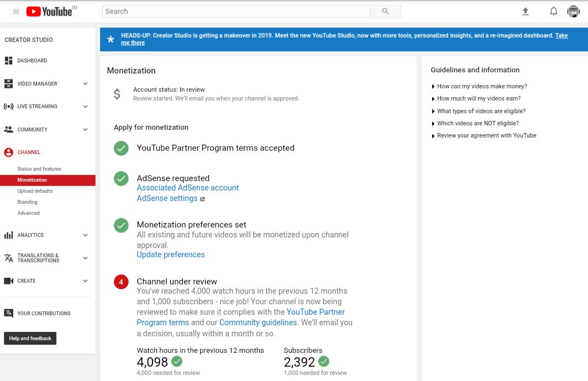Click the Analytics bar chart icon
This screenshot has height=381, width=588.
(x=9, y=235)
